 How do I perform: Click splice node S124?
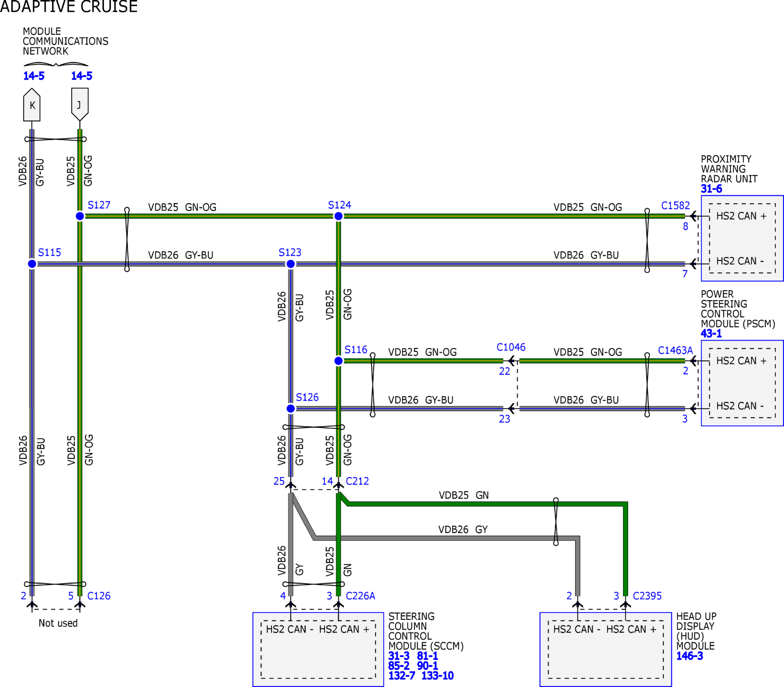pos(339,216)
